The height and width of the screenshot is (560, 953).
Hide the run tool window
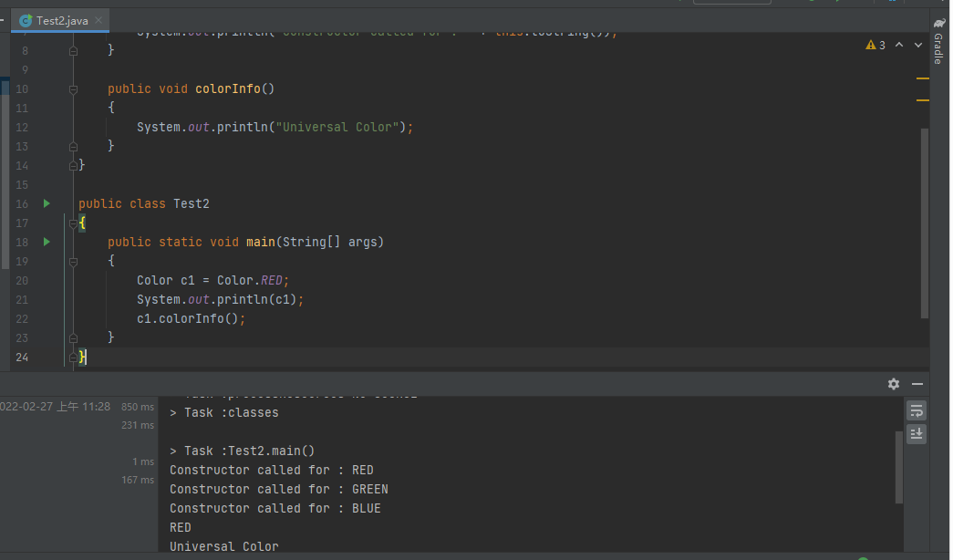[x=917, y=384]
